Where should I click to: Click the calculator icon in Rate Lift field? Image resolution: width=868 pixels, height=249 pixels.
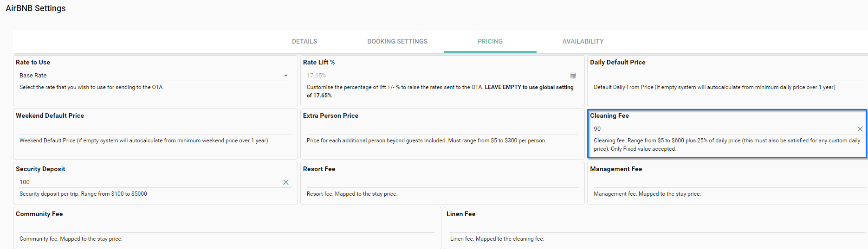click(573, 76)
